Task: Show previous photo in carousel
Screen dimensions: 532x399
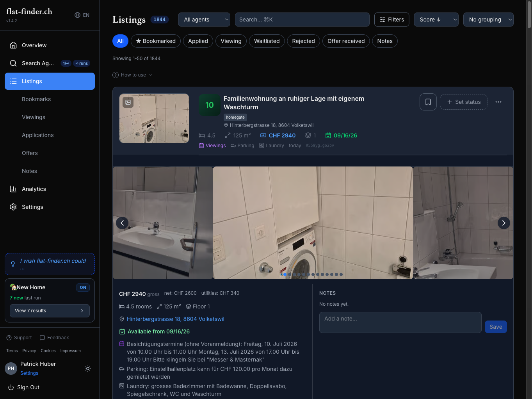Action: tap(122, 223)
